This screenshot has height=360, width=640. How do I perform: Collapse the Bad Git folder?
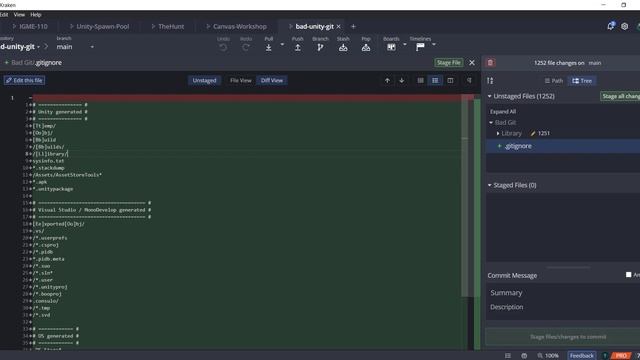coord(491,122)
